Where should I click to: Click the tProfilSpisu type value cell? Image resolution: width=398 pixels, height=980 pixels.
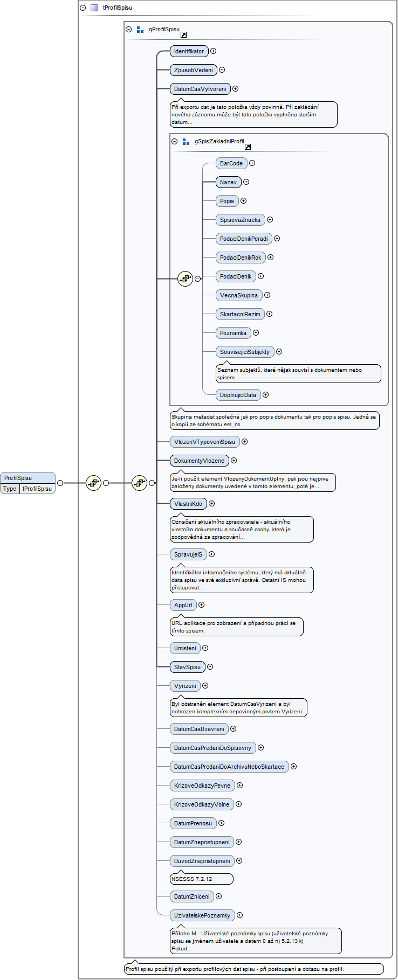click(x=37, y=489)
